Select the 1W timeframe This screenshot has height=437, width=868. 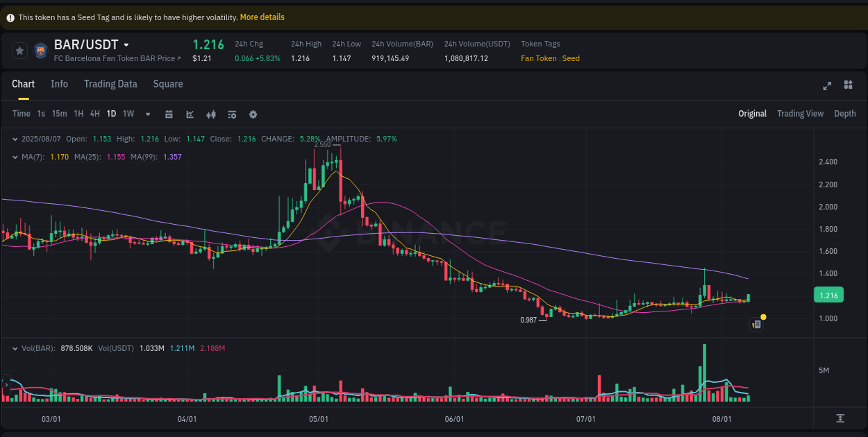click(128, 113)
